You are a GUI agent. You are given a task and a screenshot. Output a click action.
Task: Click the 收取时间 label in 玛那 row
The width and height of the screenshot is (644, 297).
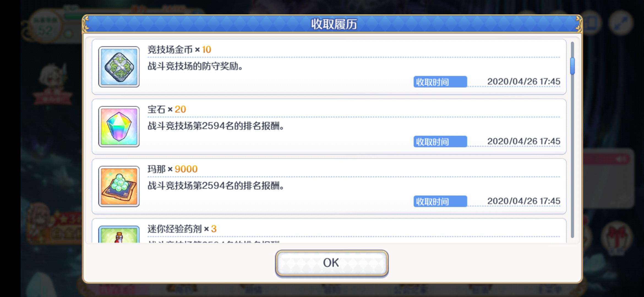(x=440, y=201)
